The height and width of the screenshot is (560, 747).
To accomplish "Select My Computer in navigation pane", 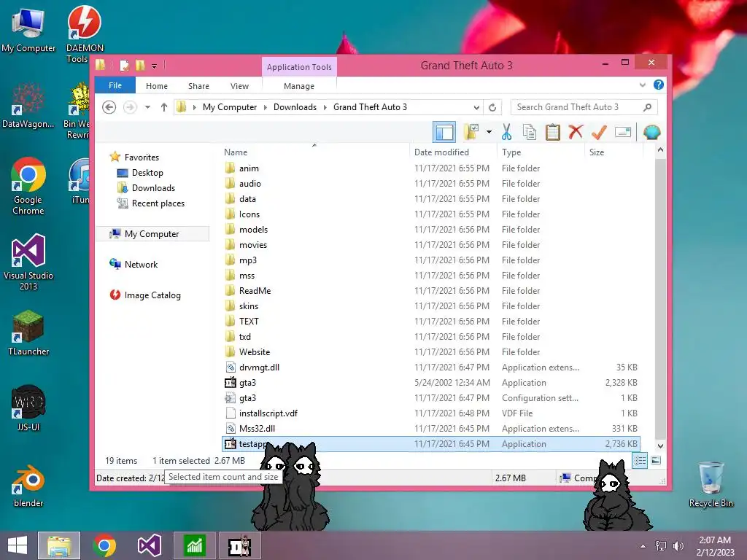I will [x=152, y=234].
